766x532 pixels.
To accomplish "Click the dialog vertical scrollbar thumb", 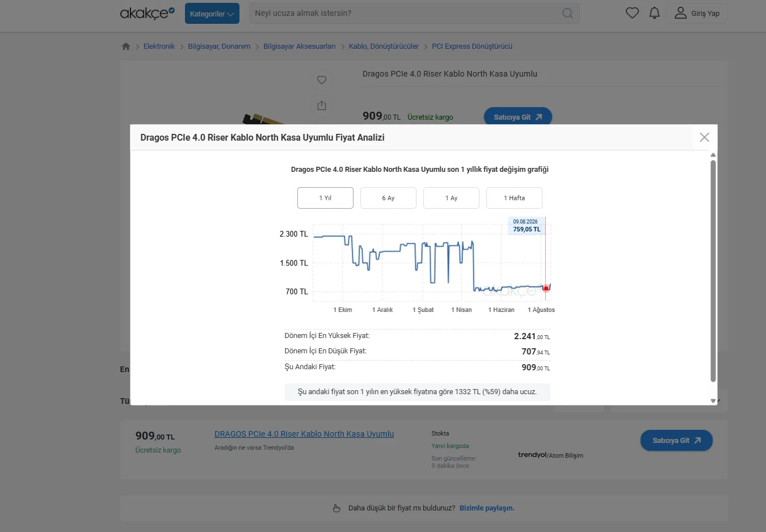I will [x=713, y=271].
